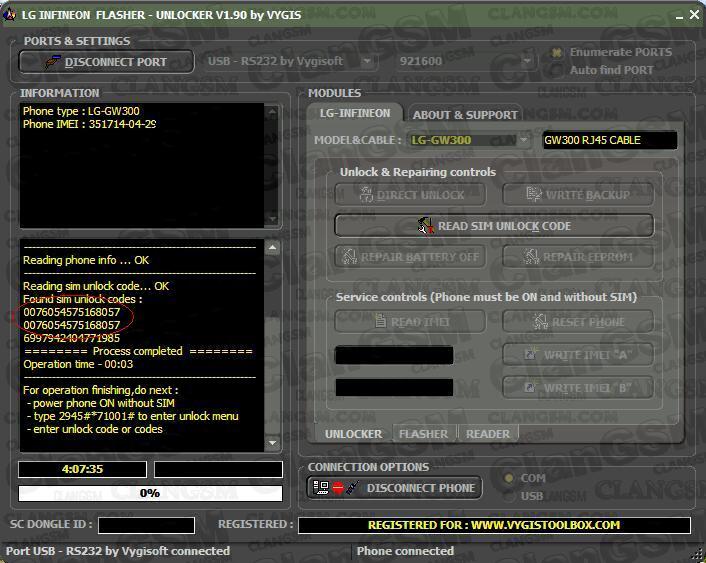This screenshot has width=706, height=563.
Task: Click the icon on RESET PHONE
Action: [540, 321]
